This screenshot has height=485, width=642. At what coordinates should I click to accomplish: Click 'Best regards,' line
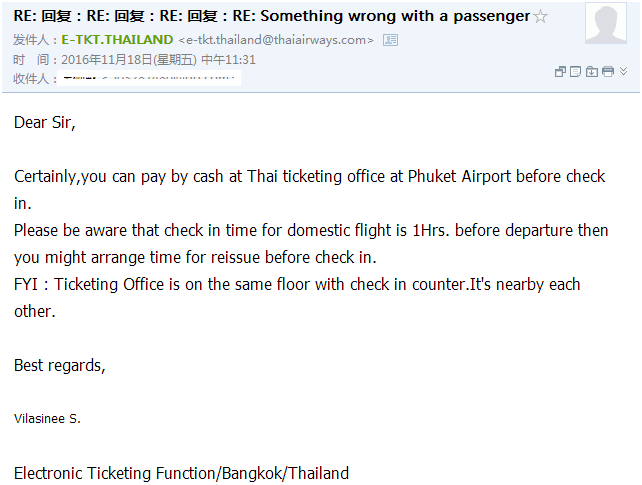coord(60,365)
